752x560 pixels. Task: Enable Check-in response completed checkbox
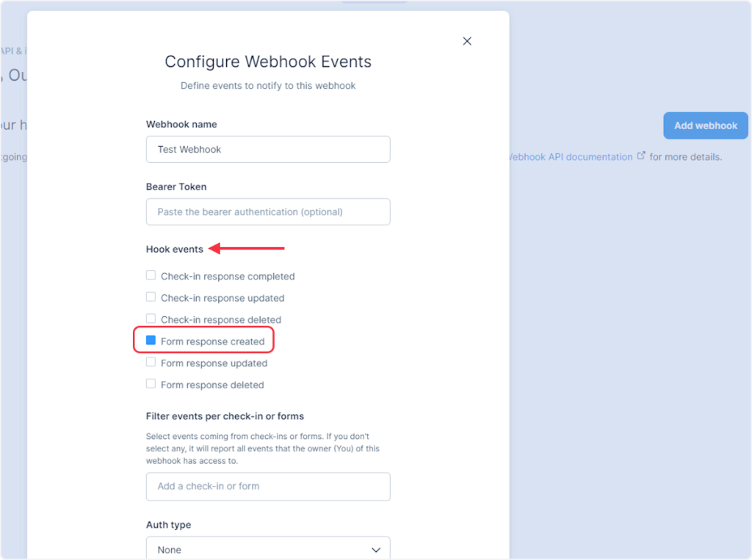pyautogui.click(x=151, y=276)
